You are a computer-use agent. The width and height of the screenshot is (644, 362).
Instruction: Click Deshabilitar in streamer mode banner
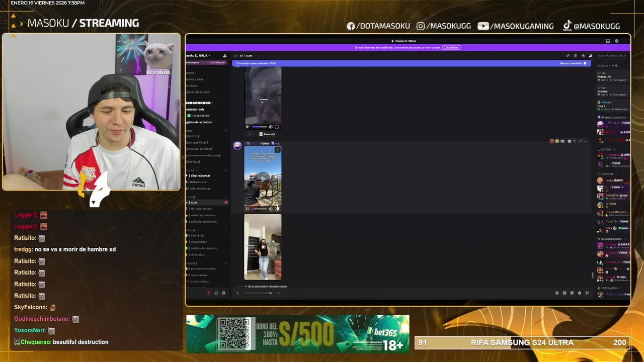451,47
